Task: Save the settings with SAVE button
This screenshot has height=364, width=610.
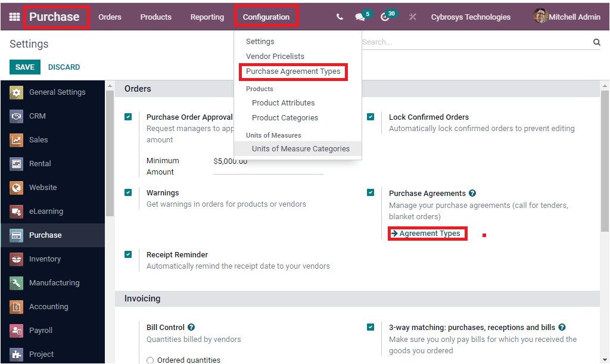Action: (x=24, y=67)
